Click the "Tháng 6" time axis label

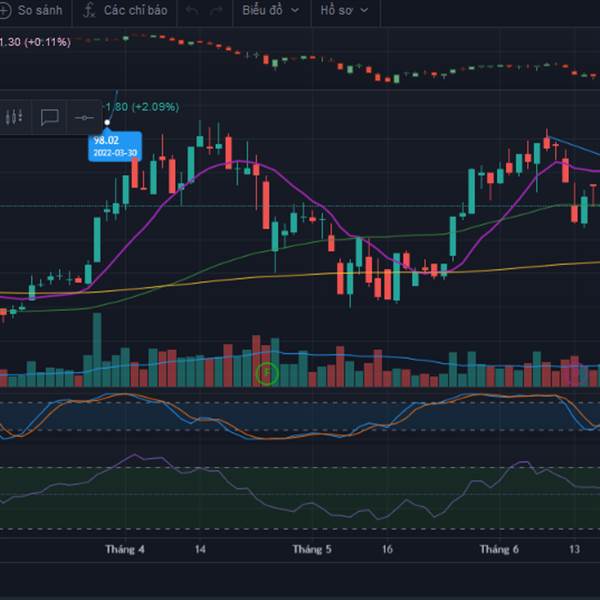click(499, 549)
